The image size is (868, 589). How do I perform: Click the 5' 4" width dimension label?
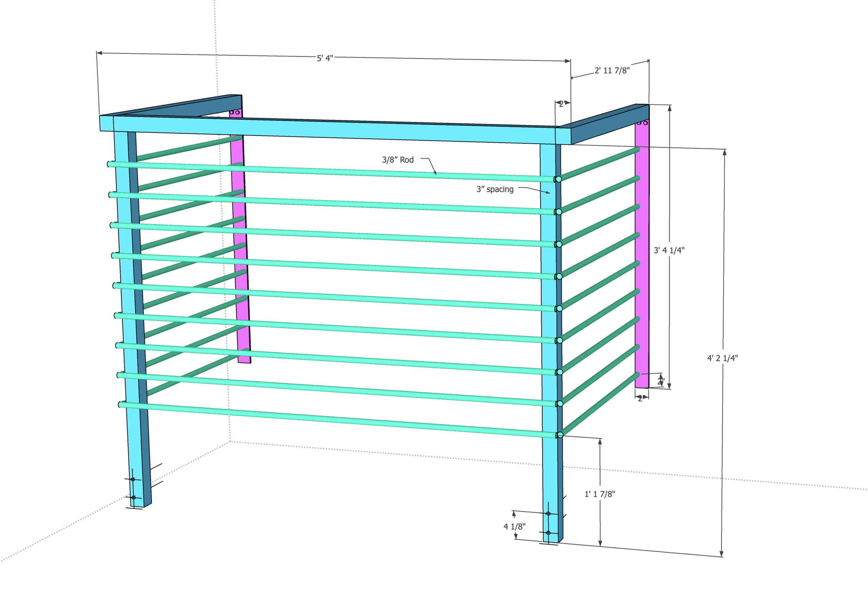(x=325, y=58)
